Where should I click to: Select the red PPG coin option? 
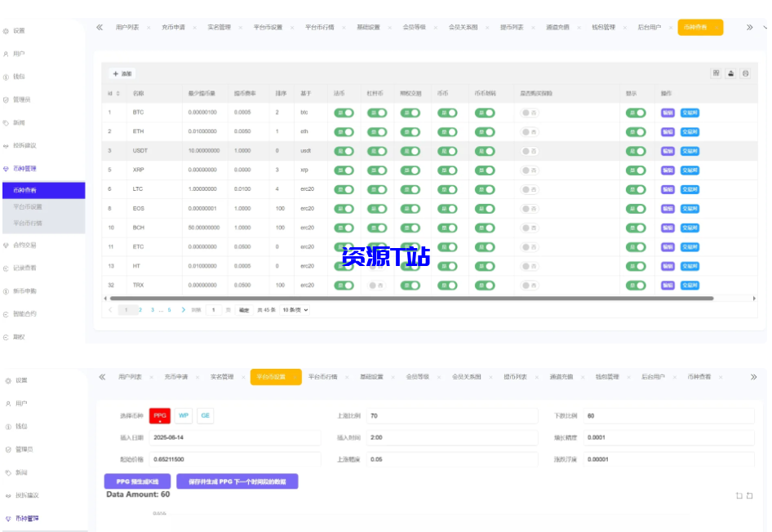[160, 416]
